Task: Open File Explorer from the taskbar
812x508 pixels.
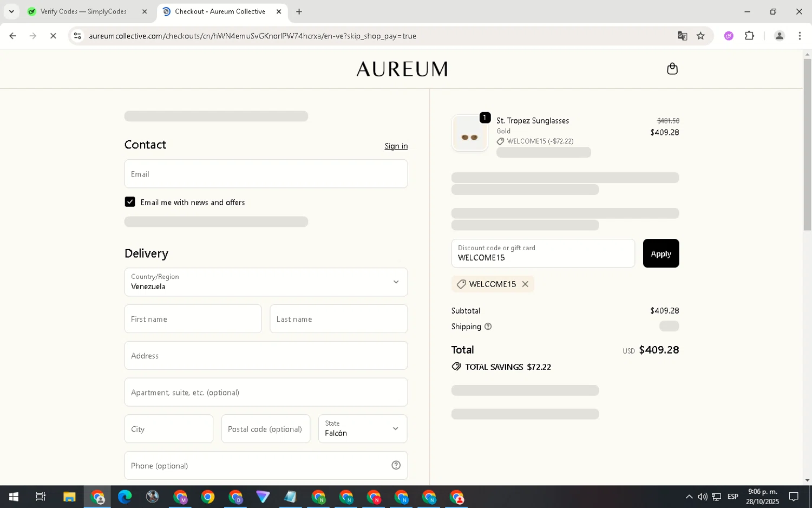Action: (69, 497)
